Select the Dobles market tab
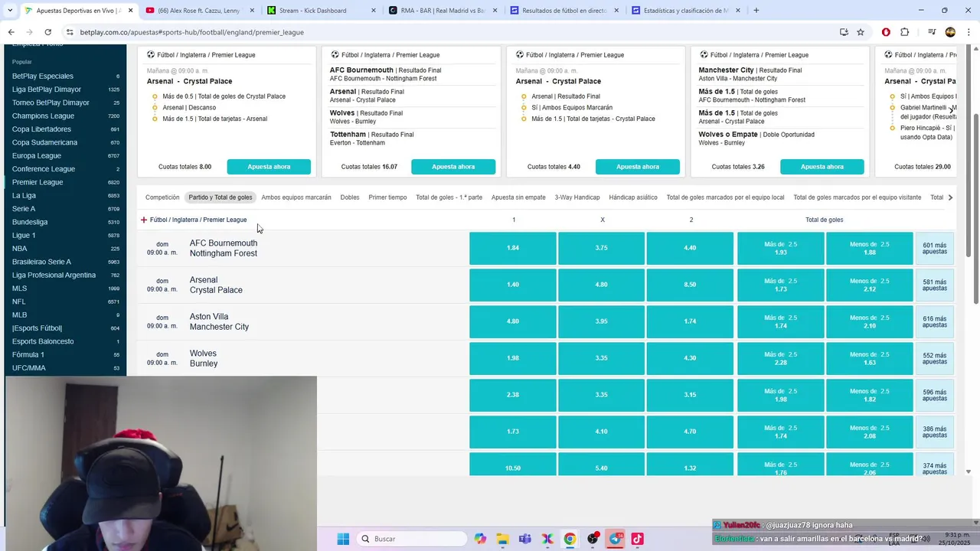This screenshot has height=551, width=980. coord(350,197)
